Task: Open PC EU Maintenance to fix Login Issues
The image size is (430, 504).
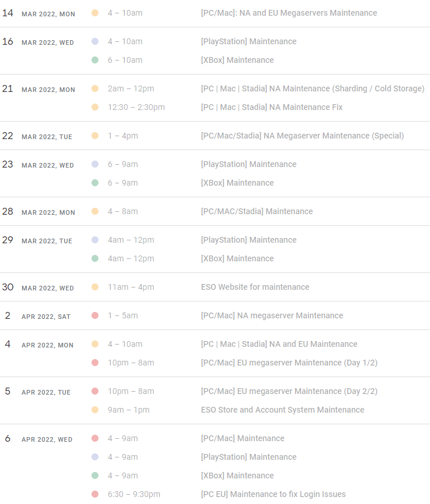Action: (x=273, y=494)
